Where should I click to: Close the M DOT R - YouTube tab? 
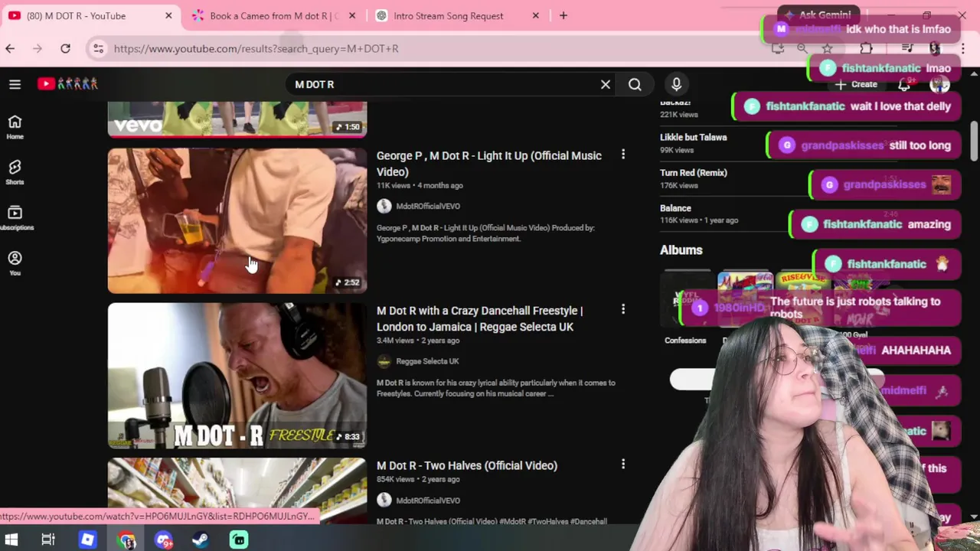tap(168, 15)
